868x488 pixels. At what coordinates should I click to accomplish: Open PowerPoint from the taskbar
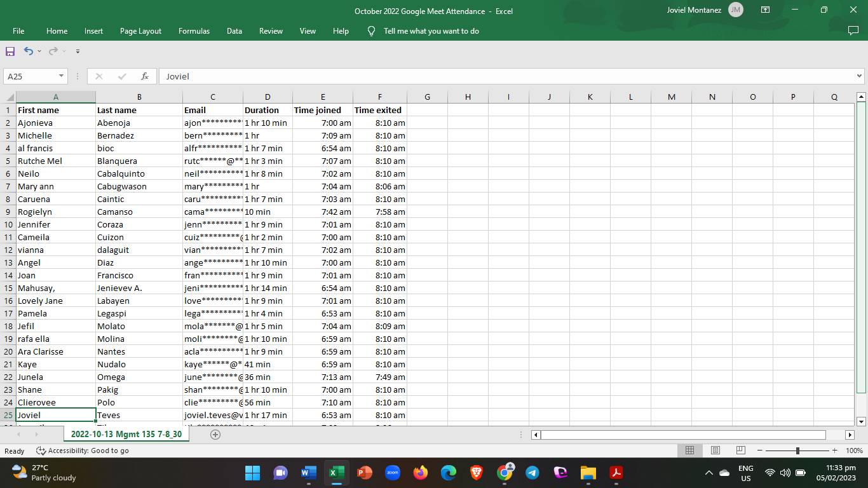pyautogui.click(x=364, y=473)
